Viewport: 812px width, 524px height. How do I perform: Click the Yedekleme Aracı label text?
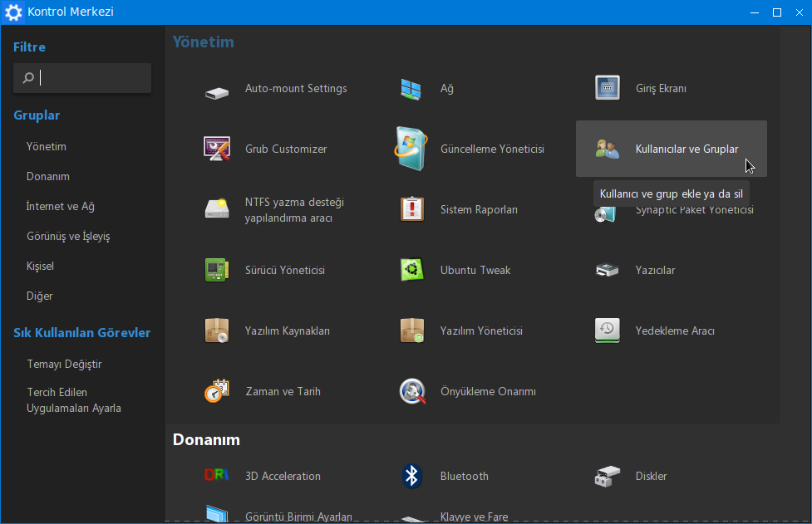675,331
